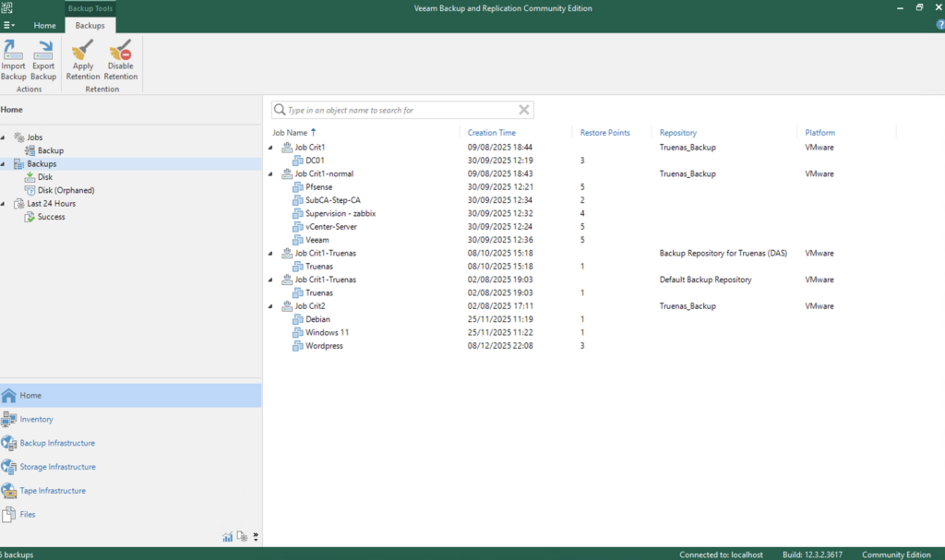Screen dimensions: 945x560
Task: Collapse the Job Crit1-normal backup group
Action: pos(270,173)
